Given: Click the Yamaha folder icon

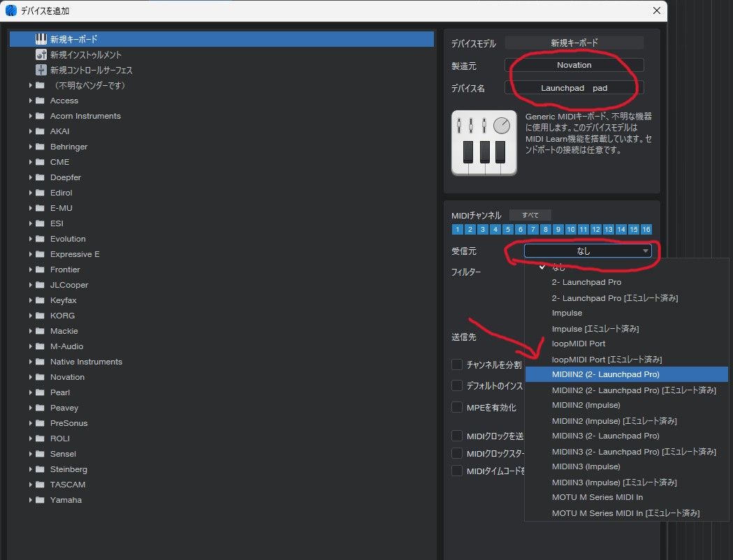Looking at the screenshot, I should tap(40, 500).
